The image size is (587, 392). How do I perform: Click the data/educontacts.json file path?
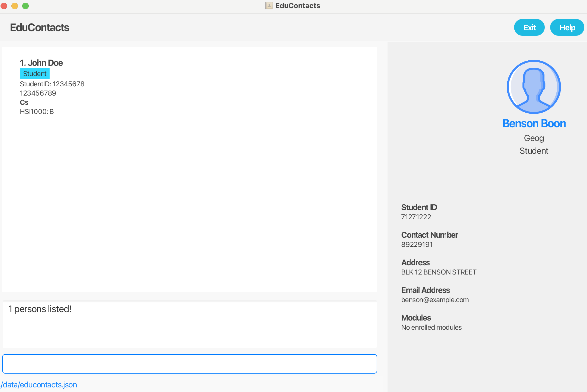point(40,385)
